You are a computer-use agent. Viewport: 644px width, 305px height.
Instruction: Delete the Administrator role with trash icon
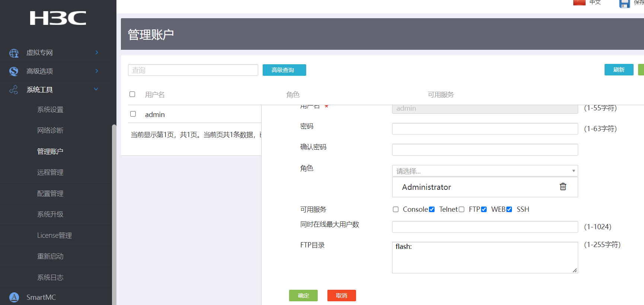563,186
